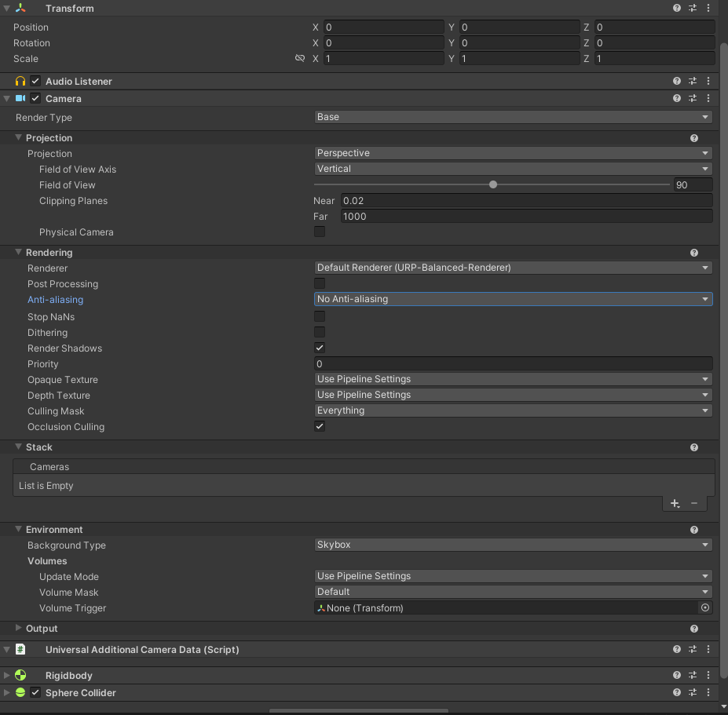Screen dimensions: 728x715
Task: Click the Volume Trigger object picker circle
Action: 705,607
